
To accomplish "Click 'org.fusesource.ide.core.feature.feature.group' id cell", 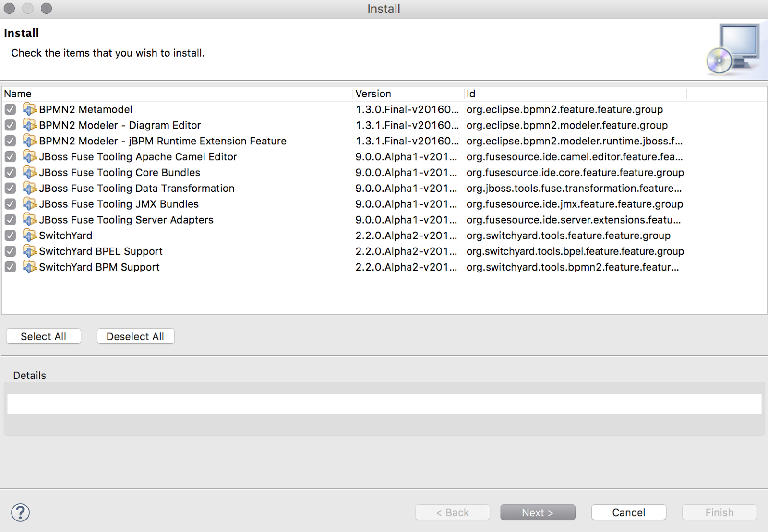I will pos(575,172).
